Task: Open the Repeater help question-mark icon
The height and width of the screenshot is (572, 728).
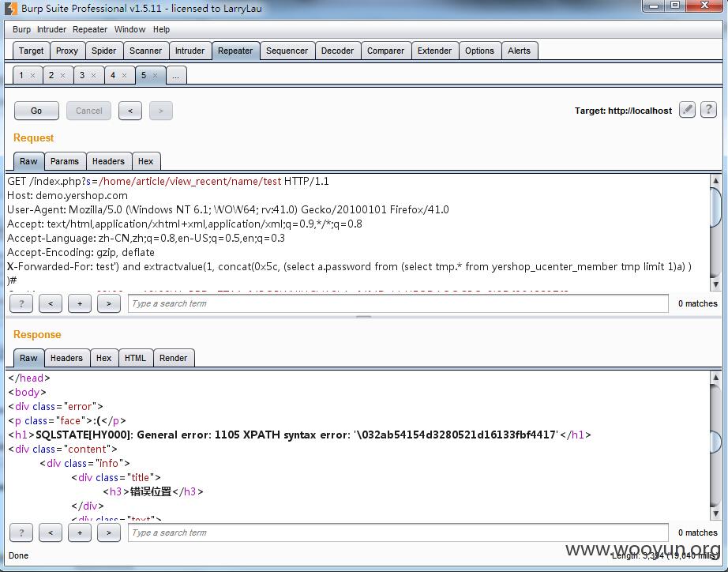Action: click(x=708, y=110)
